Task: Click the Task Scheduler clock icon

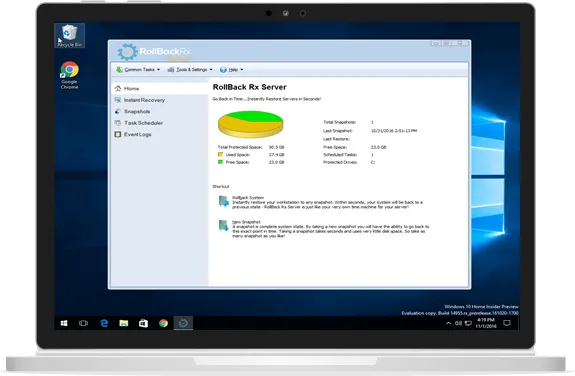Action: point(118,123)
